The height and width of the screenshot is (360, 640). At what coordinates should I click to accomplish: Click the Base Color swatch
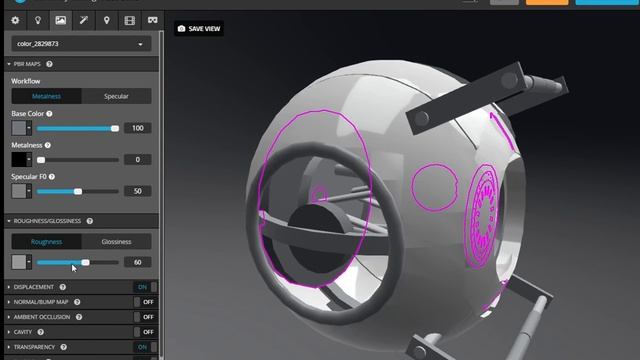(19, 128)
